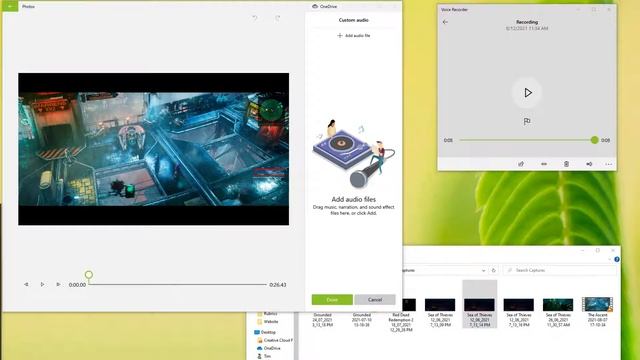Delete the recording in Voice Recorder
The image size is (640, 360).
tap(566, 164)
